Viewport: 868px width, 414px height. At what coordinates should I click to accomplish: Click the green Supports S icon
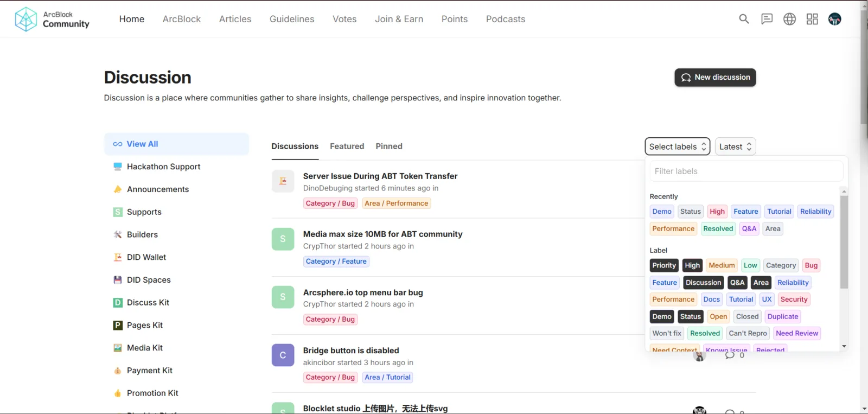click(118, 212)
